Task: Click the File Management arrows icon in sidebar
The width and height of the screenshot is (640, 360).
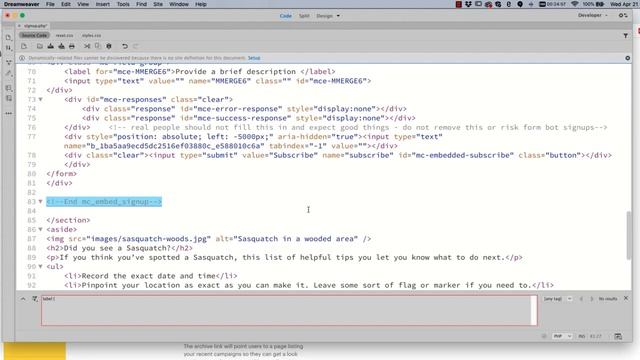Action: (9, 48)
